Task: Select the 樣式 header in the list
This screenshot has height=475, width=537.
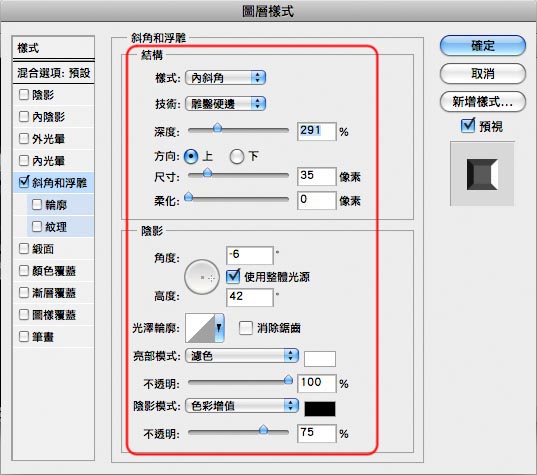Action: click(x=53, y=48)
